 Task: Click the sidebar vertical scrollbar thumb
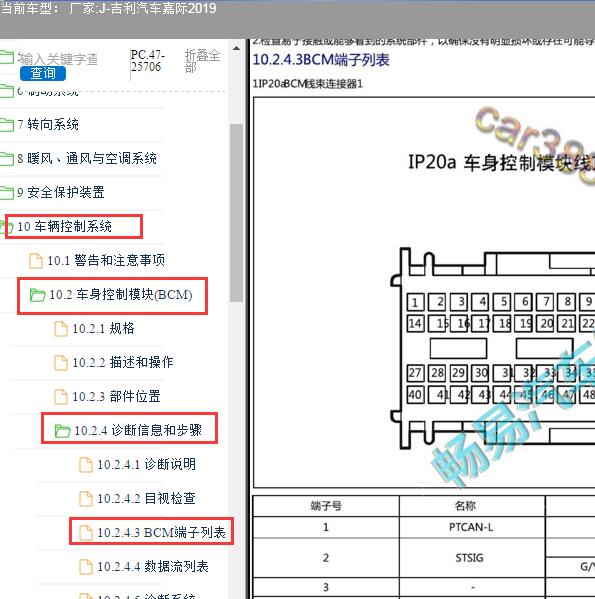pos(236,213)
